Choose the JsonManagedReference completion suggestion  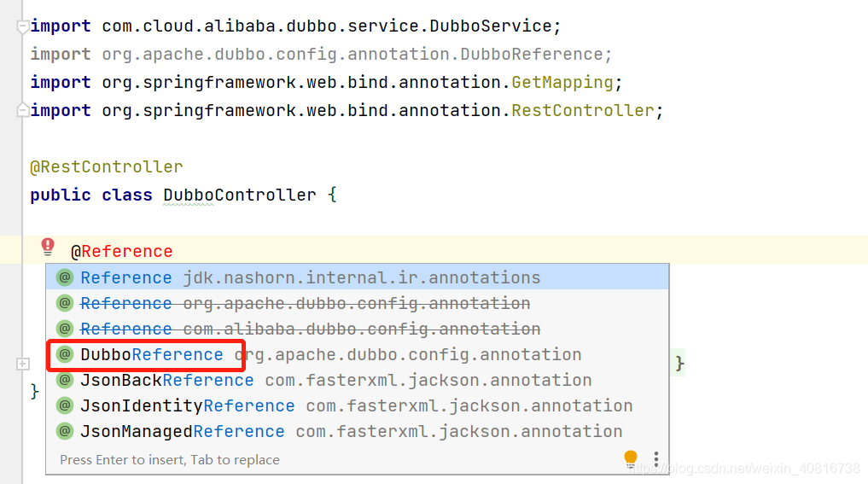click(357, 431)
